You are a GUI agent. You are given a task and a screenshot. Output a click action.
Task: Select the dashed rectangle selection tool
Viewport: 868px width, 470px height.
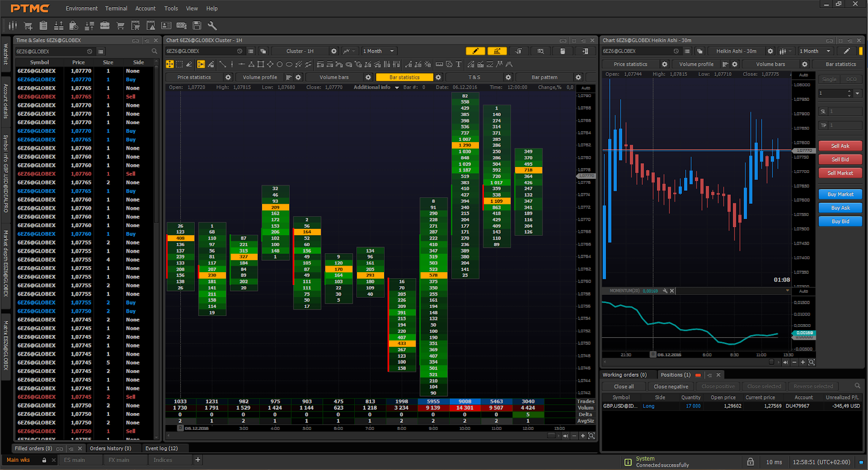pyautogui.click(x=180, y=64)
